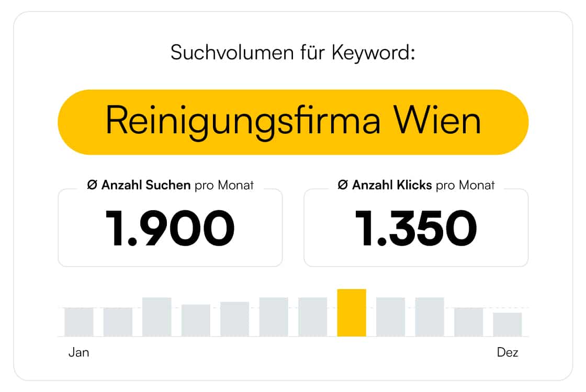Click the average symbol before Anzahl Klicks
The height and width of the screenshot is (392, 586).
pos(343,185)
